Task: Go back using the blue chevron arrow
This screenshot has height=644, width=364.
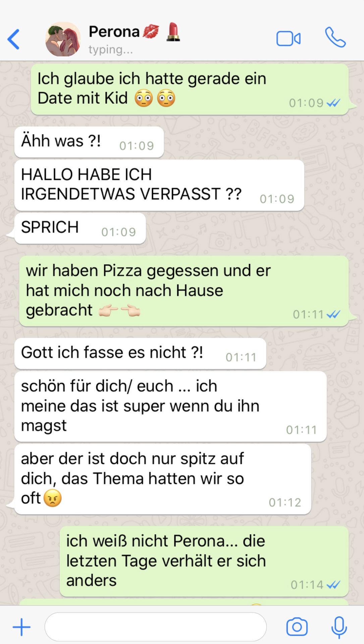Action: (x=14, y=39)
